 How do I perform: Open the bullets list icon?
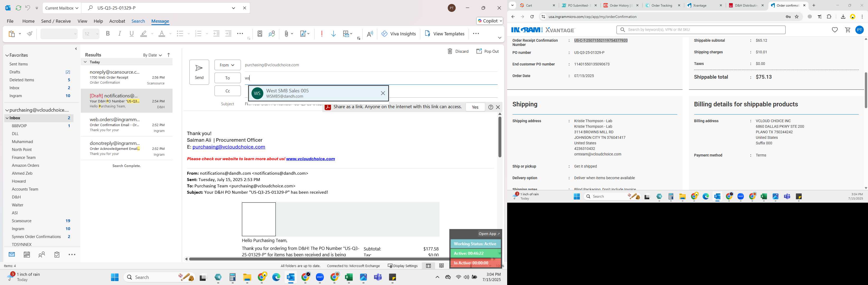pos(180,34)
